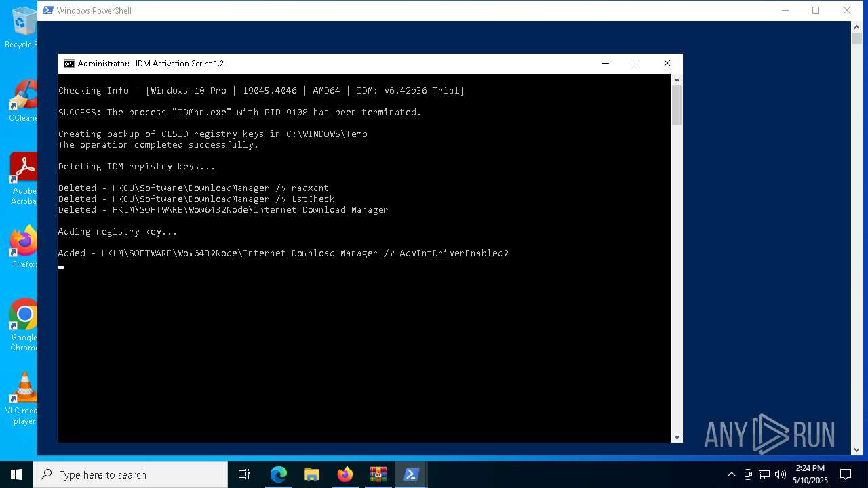Open Adobe Acrobat desktop shortcut
The height and width of the screenshot is (488, 868).
tap(23, 179)
